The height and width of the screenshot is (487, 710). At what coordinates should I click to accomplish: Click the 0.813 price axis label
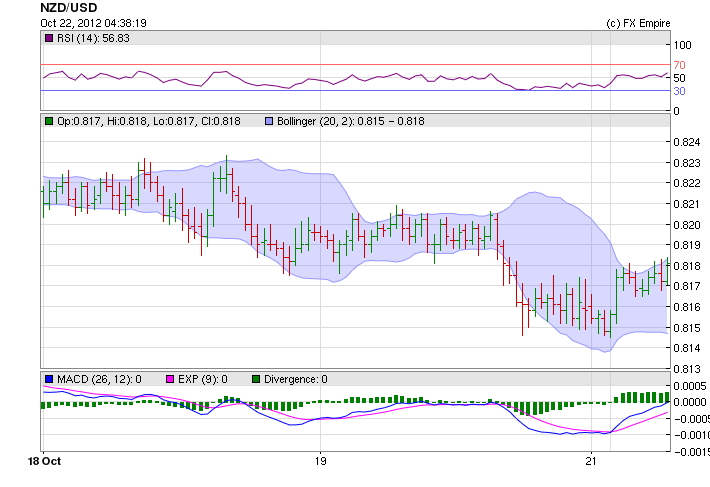coord(687,369)
